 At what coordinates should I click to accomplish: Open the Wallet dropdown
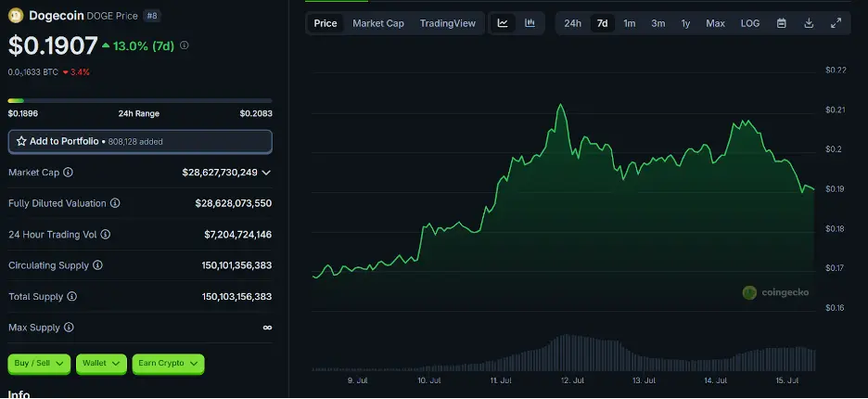pyautogui.click(x=102, y=363)
